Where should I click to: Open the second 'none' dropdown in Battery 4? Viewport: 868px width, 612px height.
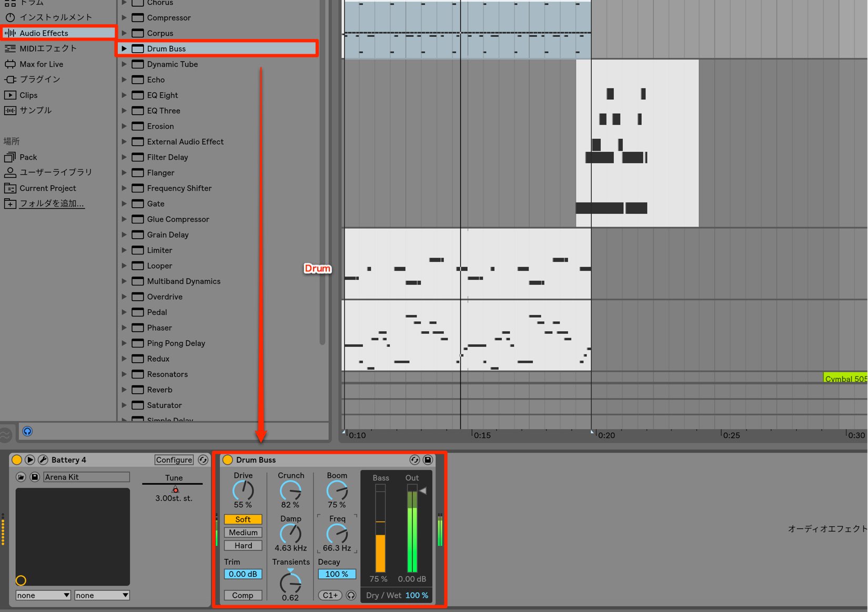click(x=102, y=595)
